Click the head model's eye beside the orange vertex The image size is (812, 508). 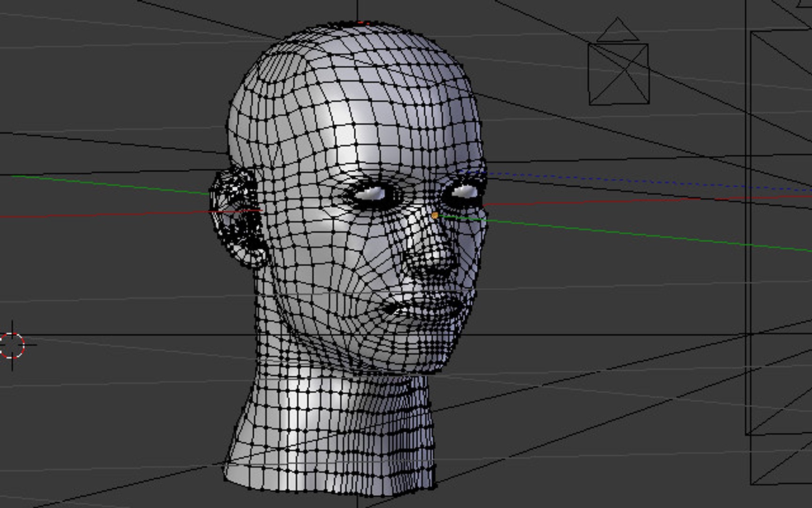pos(464,191)
